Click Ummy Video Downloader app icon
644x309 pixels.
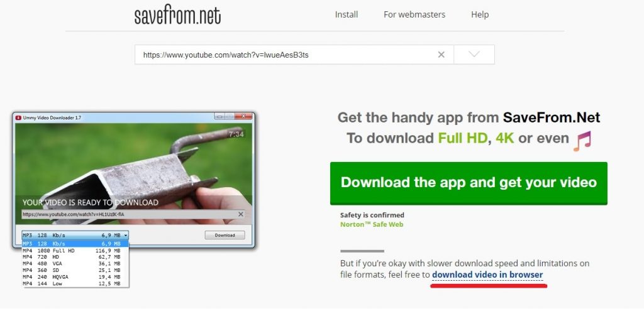pos(18,118)
